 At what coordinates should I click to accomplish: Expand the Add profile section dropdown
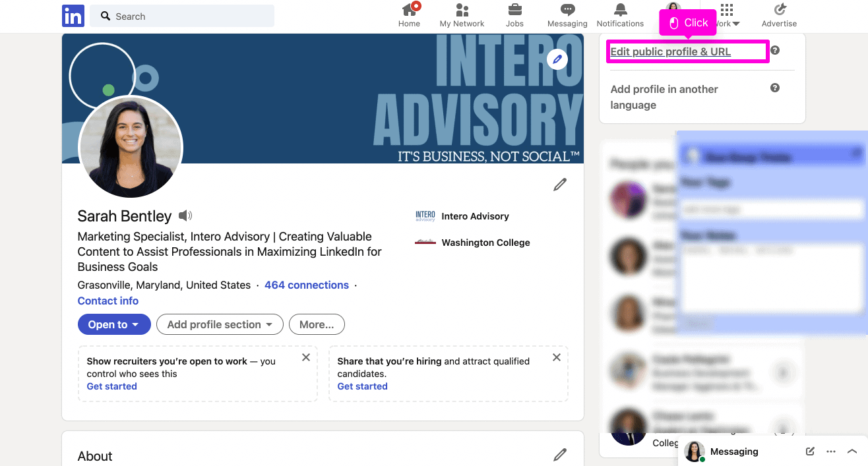coord(220,324)
